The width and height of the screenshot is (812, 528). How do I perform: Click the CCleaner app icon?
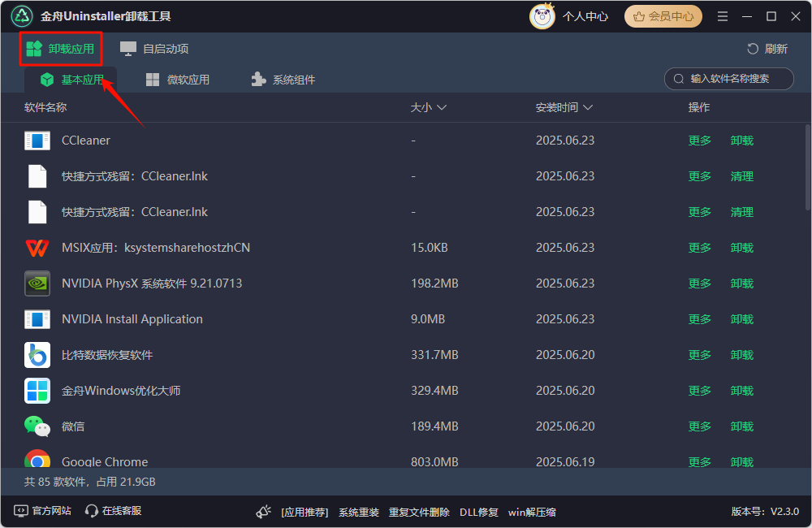37,141
